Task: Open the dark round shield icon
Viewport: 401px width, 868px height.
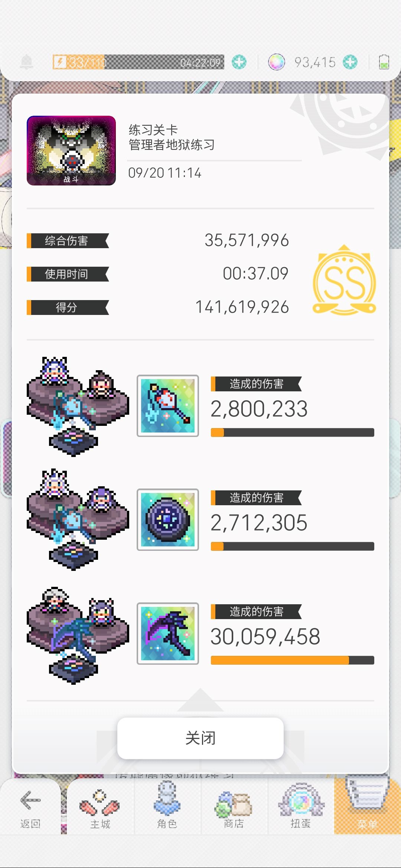Action: tap(168, 520)
